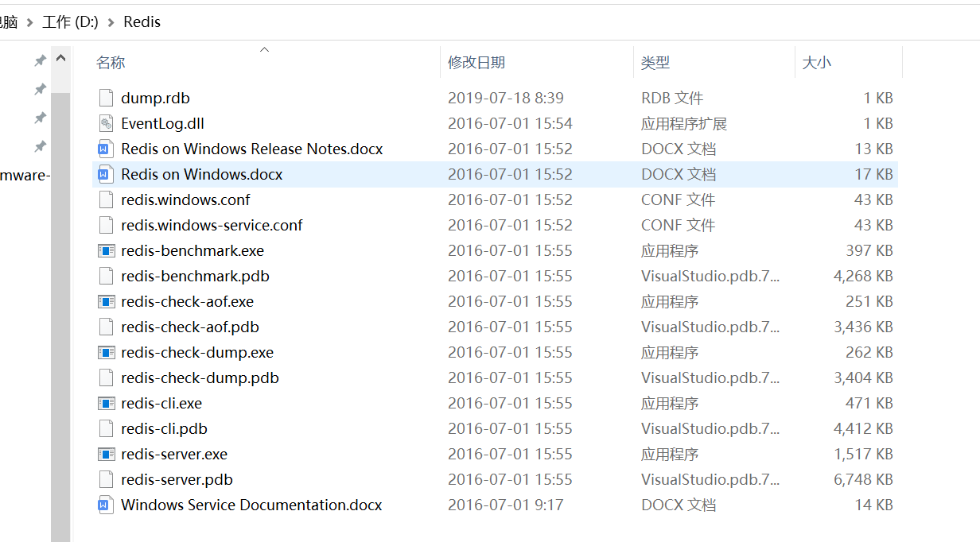Select the dump.rdb file name
The height and width of the screenshot is (542, 980).
click(x=155, y=98)
